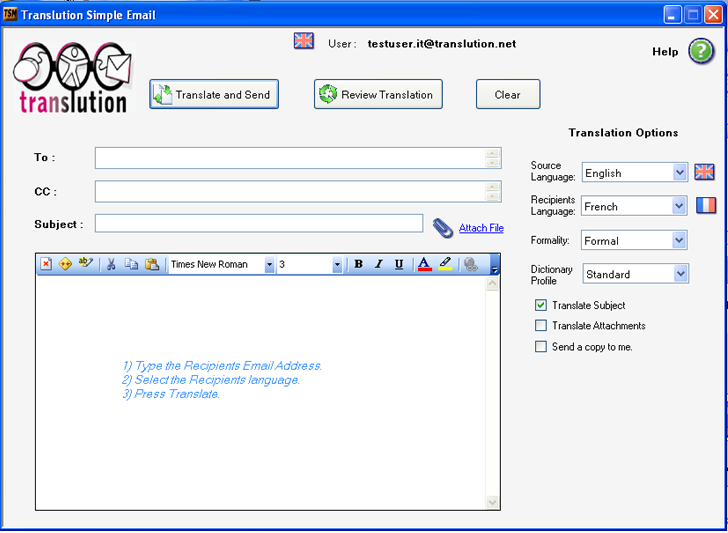Image resolution: width=728 pixels, height=533 pixels.
Task: Toggle italic formatting
Action: 378,264
